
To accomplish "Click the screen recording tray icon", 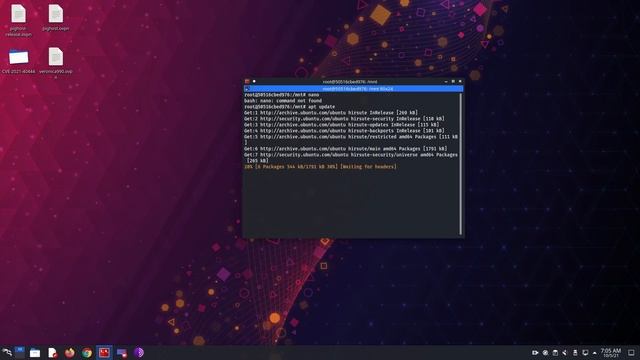I will point(535,353).
